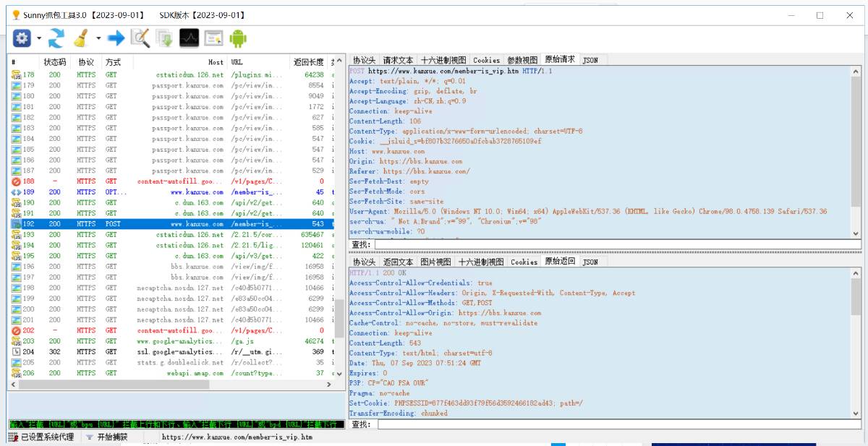This screenshot has height=446, width=868.
Task: Select the 原始请求 tab
Action: tap(561, 60)
